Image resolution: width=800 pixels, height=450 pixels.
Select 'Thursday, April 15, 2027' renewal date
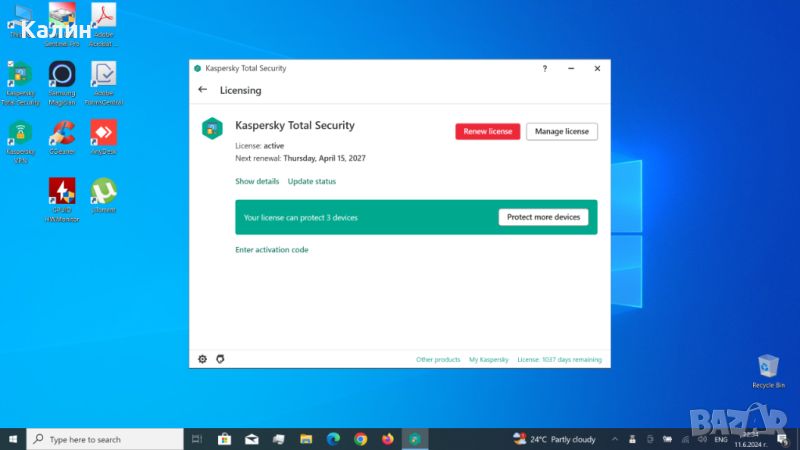pos(324,158)
